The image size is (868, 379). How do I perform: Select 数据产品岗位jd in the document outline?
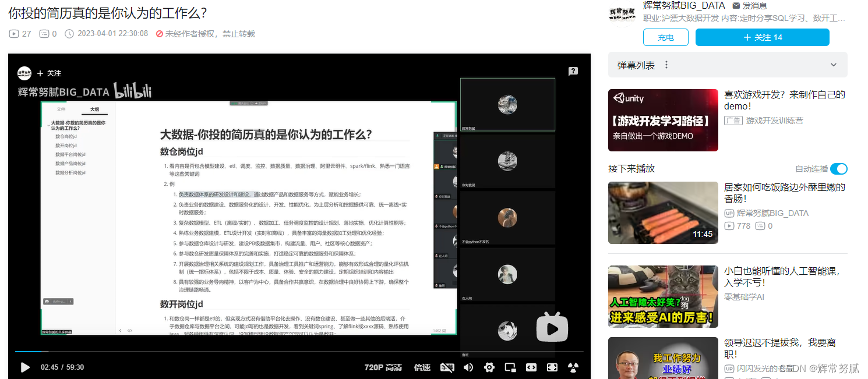coord(70,164)
